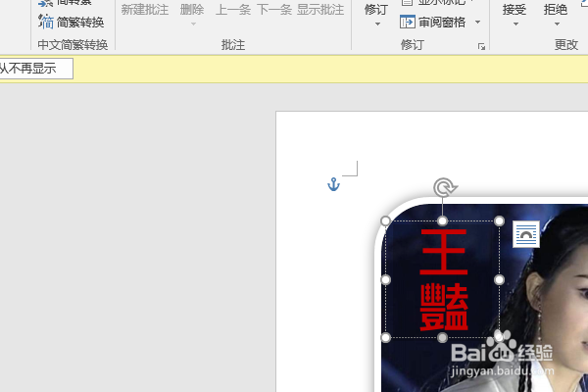This screenshot has height=392, width=588.
Task: Click the 拒绝 changes button
Action: tap(556, 10)
